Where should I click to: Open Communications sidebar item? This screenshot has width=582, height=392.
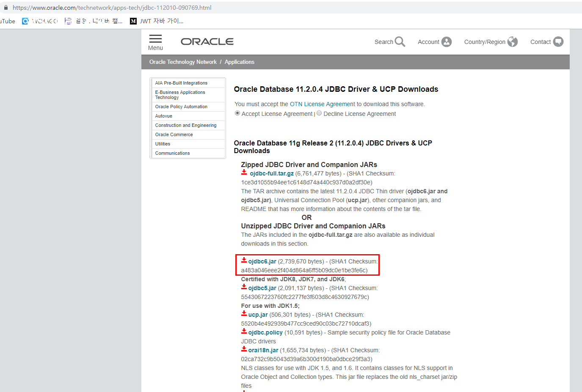coord(188,154)
